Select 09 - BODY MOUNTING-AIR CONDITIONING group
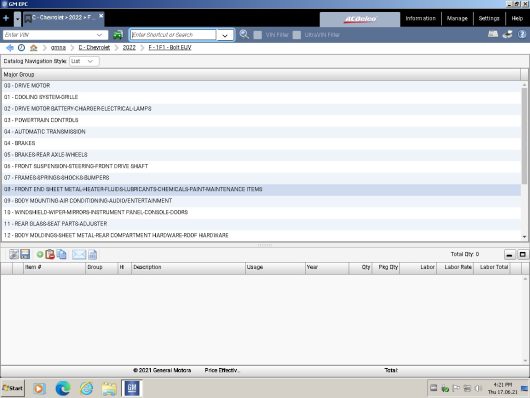Viewport: 530px width, 398px height. click(261, 201)
